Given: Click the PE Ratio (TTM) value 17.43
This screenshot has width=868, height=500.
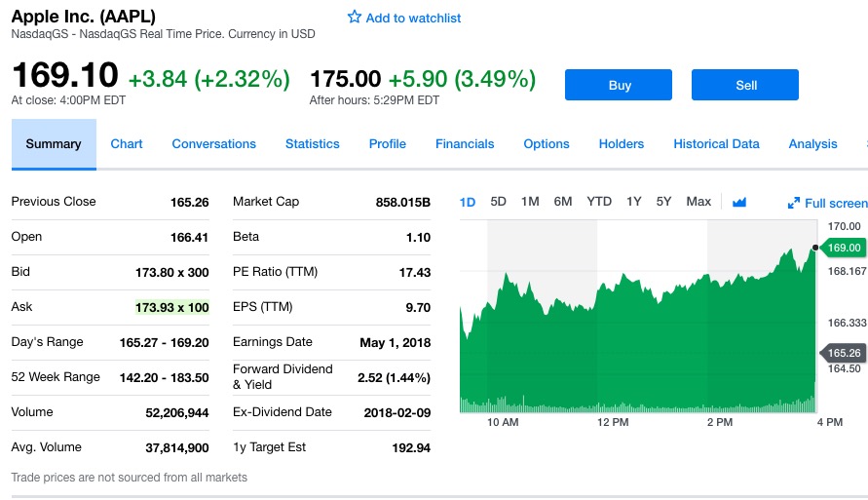Looking at the screenshot, I should [415, 273].
